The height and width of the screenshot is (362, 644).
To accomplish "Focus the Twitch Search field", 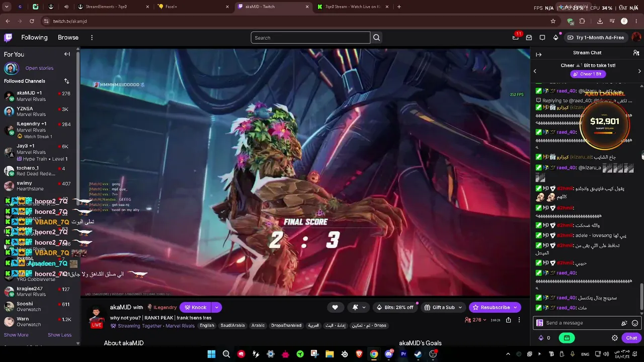I will 310,38.
